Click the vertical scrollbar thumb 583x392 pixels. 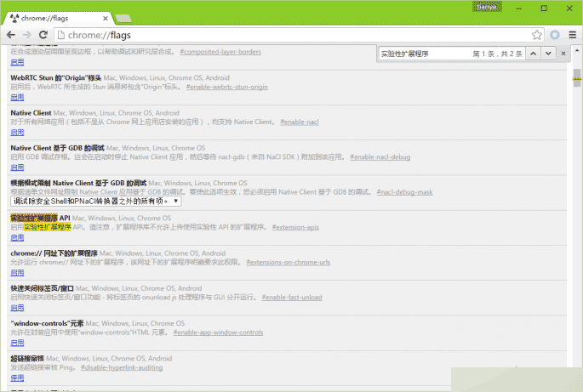(577, 77)
